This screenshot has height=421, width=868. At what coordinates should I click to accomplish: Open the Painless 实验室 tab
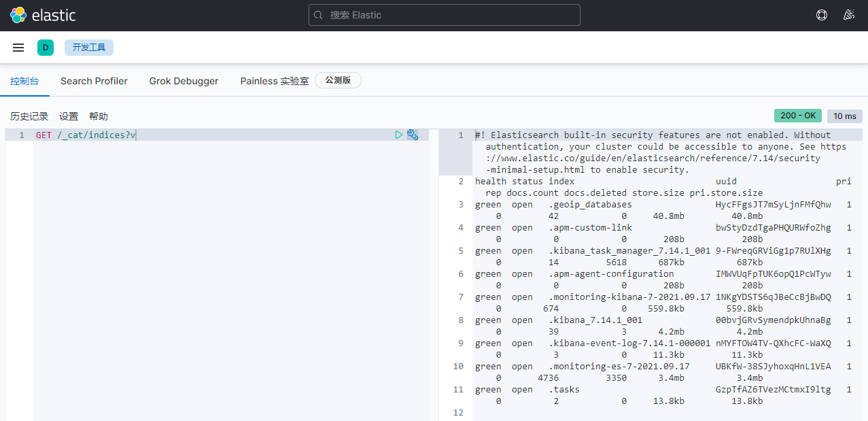click(x=274, y=81)
